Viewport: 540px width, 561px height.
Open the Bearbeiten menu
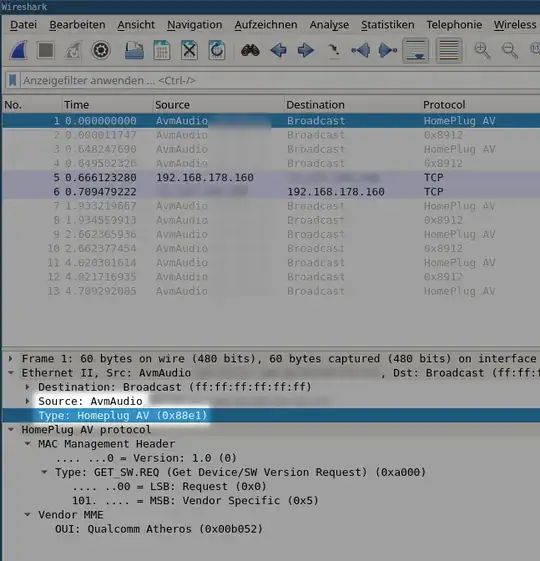tap(77, 25)
